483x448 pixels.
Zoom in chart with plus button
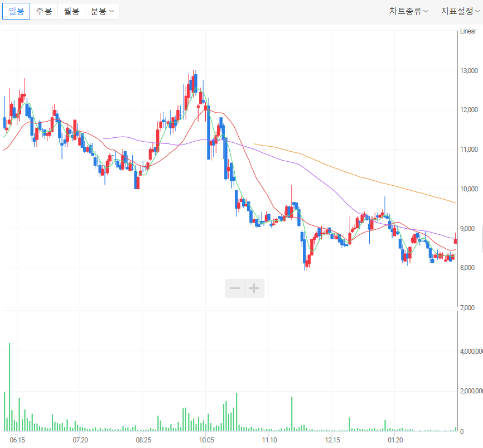coord(254,288)
